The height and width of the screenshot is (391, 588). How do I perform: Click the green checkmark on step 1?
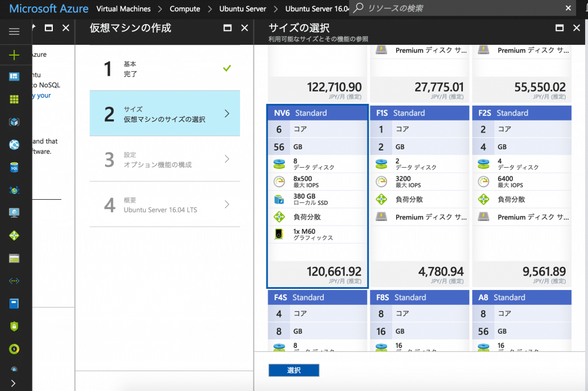[227, 68]
